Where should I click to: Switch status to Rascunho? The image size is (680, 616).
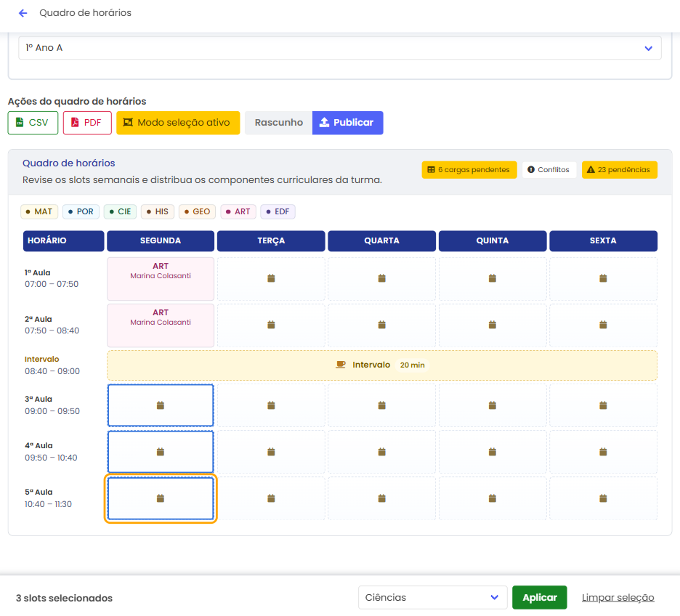click(x=278, y=123)
